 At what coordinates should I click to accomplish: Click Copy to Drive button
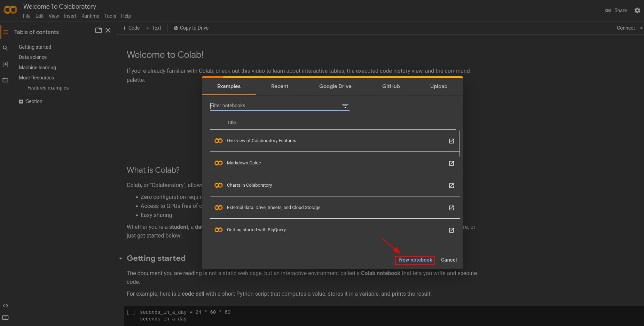(x=191, y=28)
